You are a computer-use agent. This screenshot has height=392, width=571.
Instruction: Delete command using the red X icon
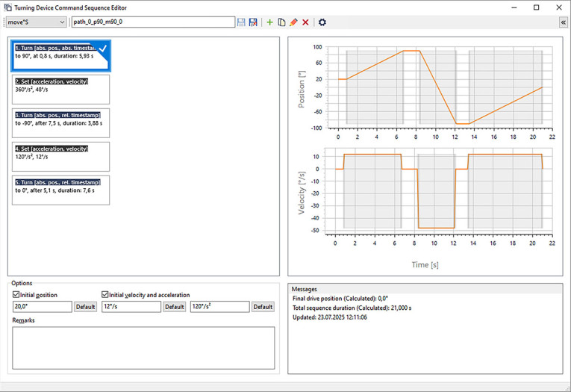click(305, 22)
